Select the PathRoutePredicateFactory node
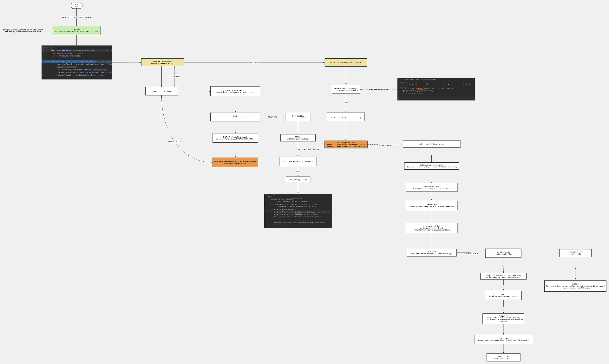 click(x=298, y=161)
